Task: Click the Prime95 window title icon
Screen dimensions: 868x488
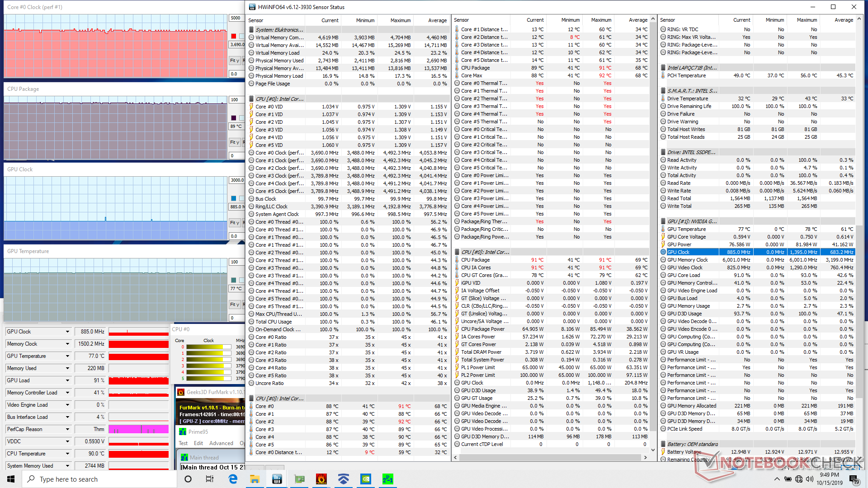Action: pyautogui.click(x=183, y=432)
